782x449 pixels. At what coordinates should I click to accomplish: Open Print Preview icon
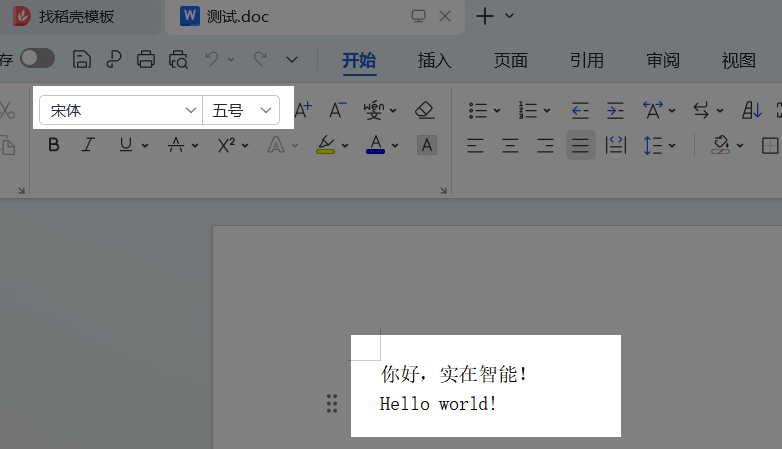click(178, 59)
